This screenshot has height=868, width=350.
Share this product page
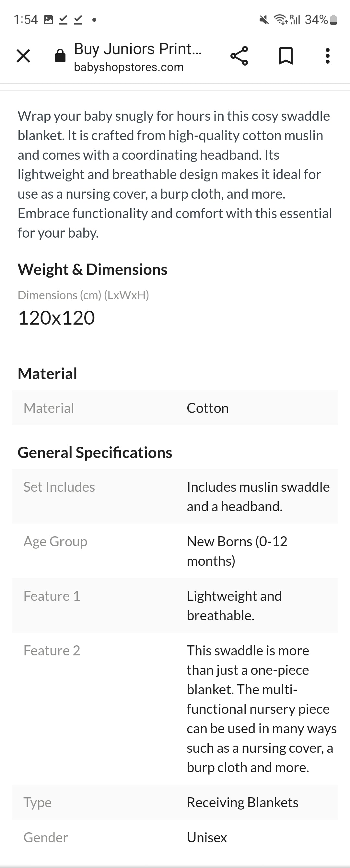(x=239, y=56)
